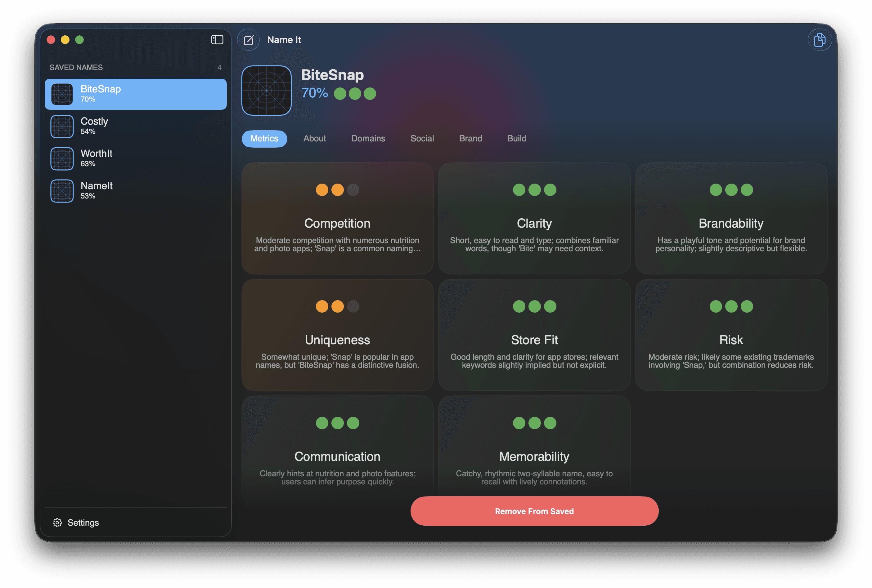Select the Metrics tab
This screenshot has width=872, height=588.
coord(264,138)
